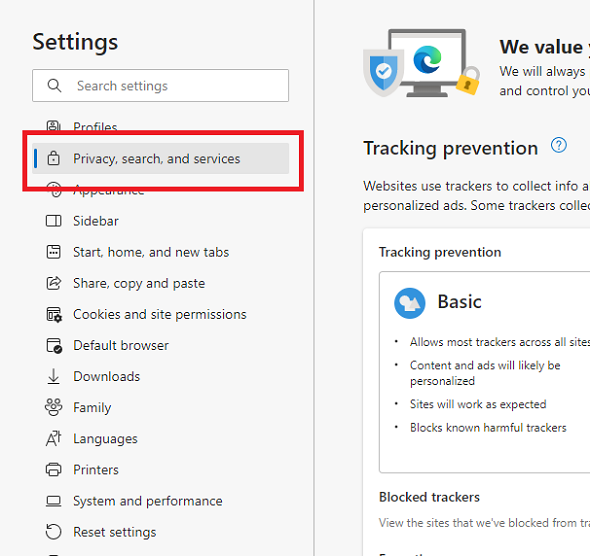
Task: Click the Reset settings circular arrow icon
Action: point(53,532)
